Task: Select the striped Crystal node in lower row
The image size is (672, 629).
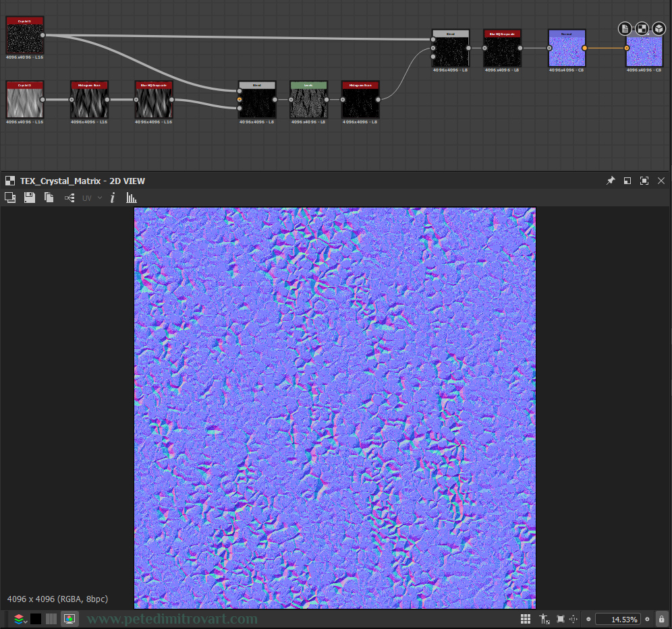Action: [25, 100]
